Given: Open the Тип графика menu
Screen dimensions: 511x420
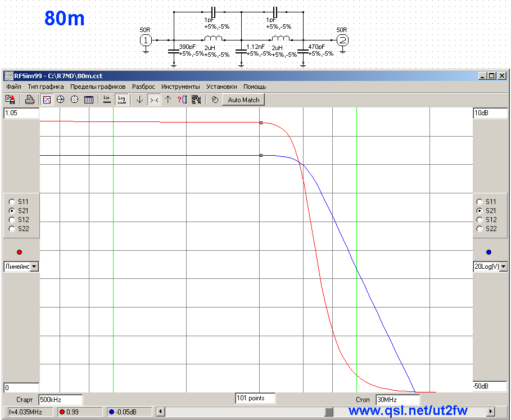Looking at the screenshot, I should click(46, 87).
